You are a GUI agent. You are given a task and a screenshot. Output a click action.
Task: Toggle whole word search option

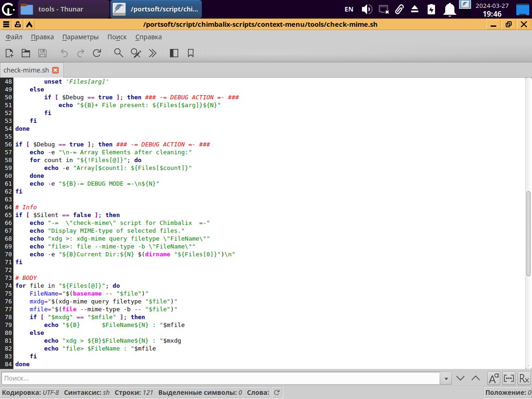(508, 378)
